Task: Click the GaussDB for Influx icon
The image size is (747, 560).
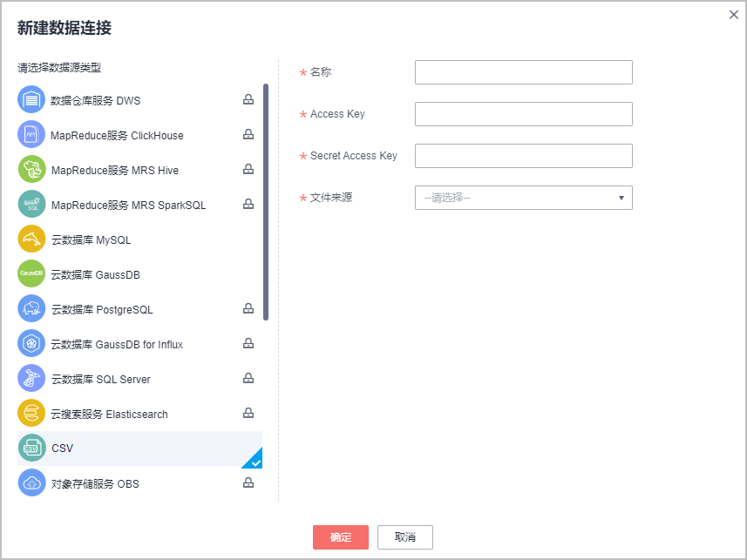Action: pos(31,343)
